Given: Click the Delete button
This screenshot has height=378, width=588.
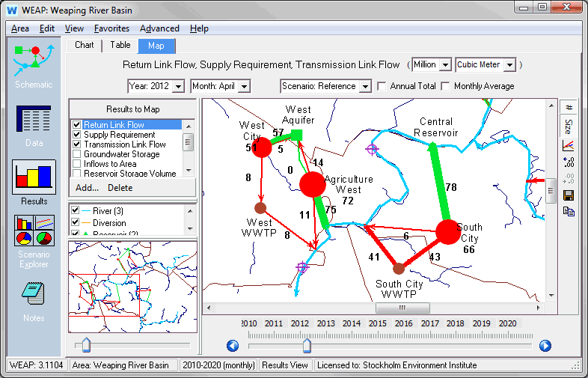Looking at the screenshot, I should click(120, 188).
